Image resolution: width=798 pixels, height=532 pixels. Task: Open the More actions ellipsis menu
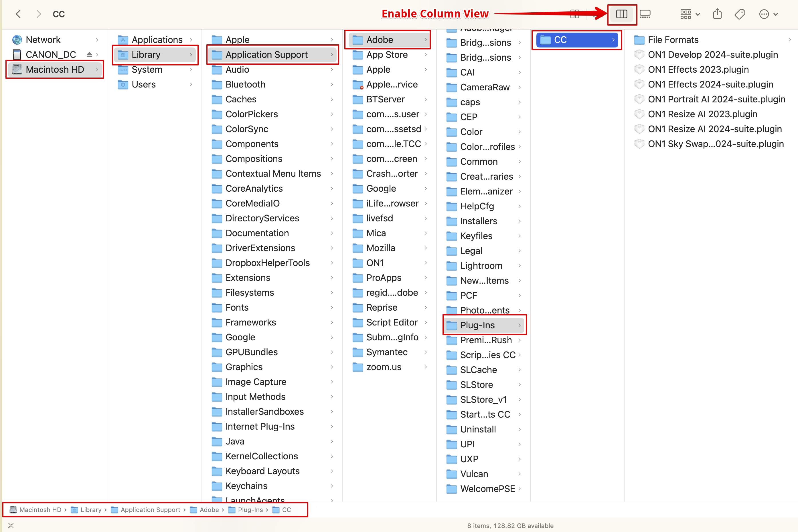tap(768, 14)
